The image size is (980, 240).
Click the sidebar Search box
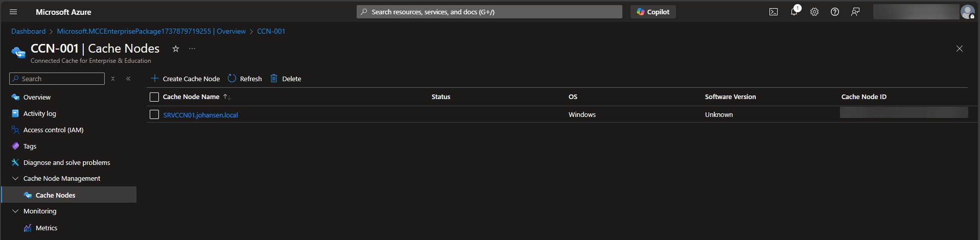tap(57, 79)
